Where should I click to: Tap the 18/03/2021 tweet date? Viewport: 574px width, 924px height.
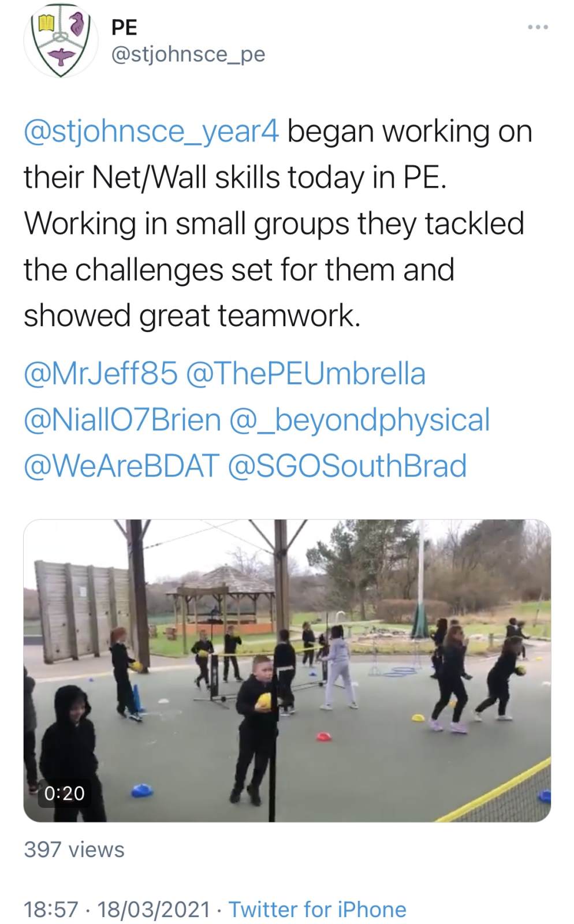pos(154,910)
